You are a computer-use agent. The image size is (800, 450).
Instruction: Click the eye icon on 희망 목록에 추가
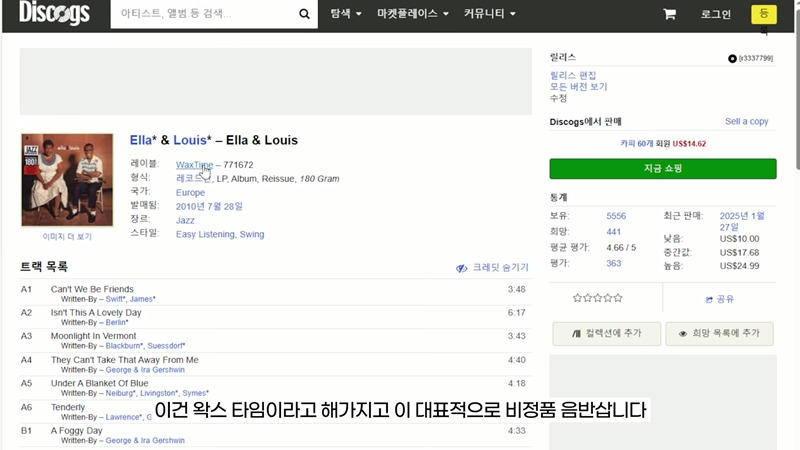[x=683, y=334]
